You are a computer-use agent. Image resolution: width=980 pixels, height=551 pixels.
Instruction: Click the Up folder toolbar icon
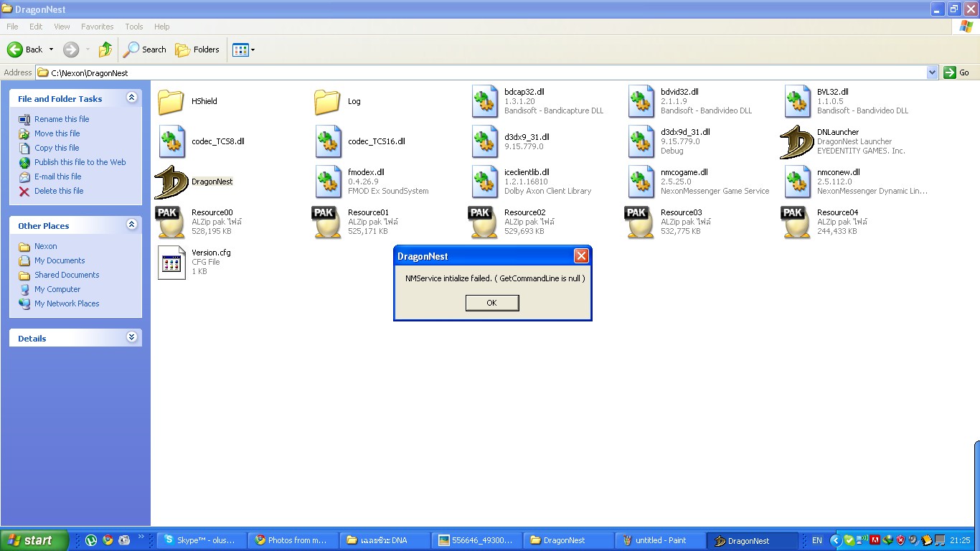pos(105,50)
